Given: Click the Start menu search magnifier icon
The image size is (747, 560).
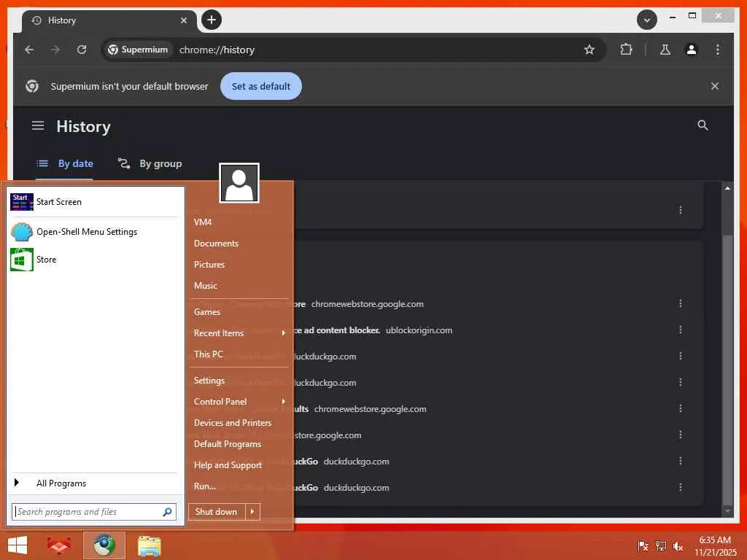Looking at the screenshot, I should click(x=167, y=512).
